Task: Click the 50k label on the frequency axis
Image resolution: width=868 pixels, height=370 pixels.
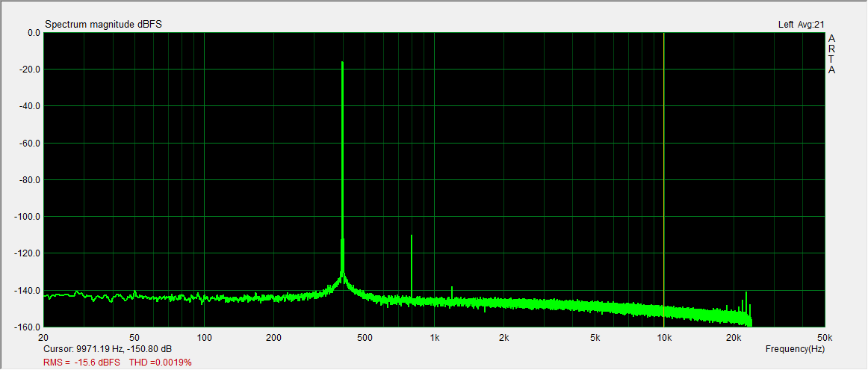Action: click(x=824, y=337)
